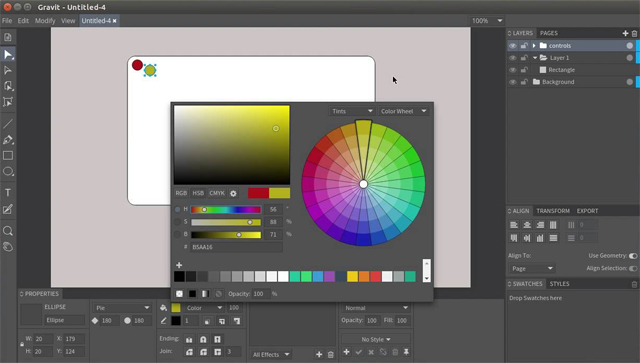
Task: Select the H hue radio button
Action: [x=178, y=209]
